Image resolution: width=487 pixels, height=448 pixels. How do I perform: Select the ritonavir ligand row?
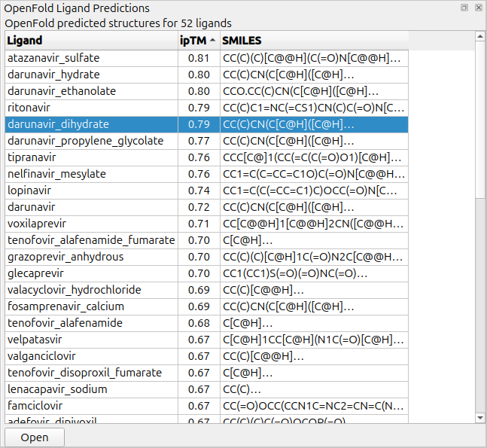click(206, 108)
